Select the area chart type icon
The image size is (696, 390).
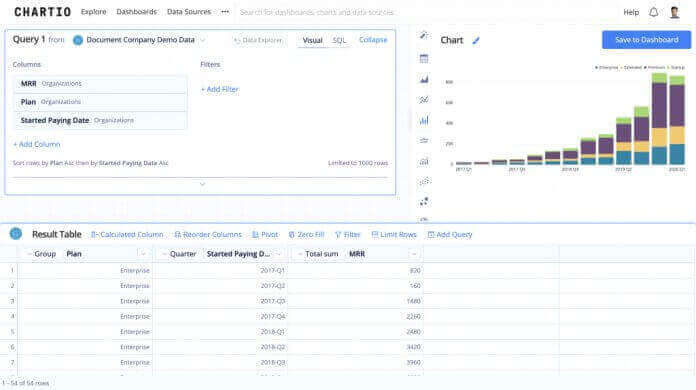coord(424,79)
